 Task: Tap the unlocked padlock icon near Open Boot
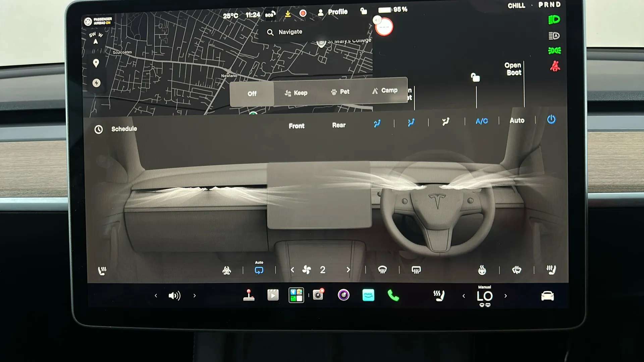tap(475, 77)
